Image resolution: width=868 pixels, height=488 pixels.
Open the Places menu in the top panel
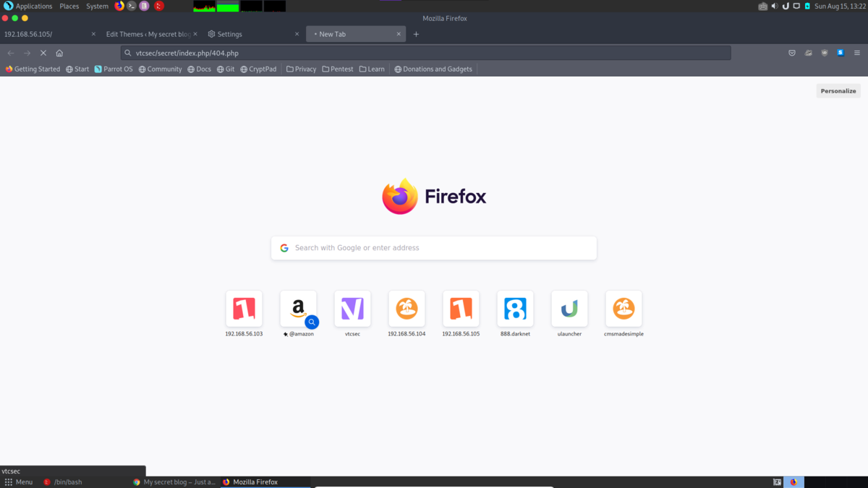69,6
